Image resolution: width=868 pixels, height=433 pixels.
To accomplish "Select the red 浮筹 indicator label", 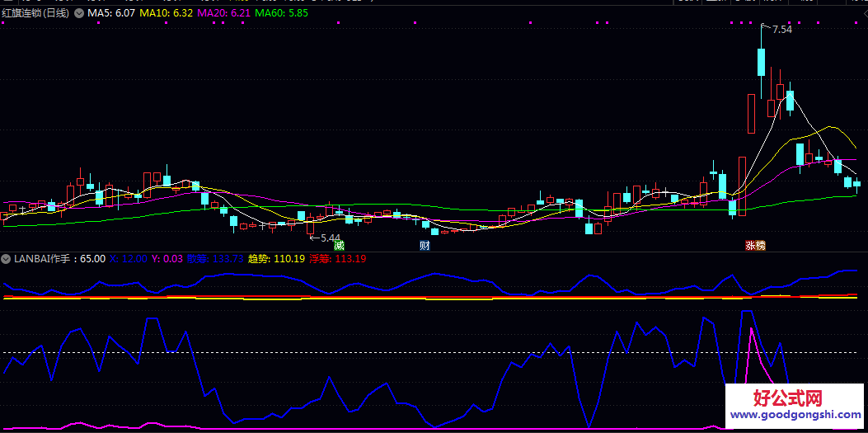I will [x=338, y=259].
